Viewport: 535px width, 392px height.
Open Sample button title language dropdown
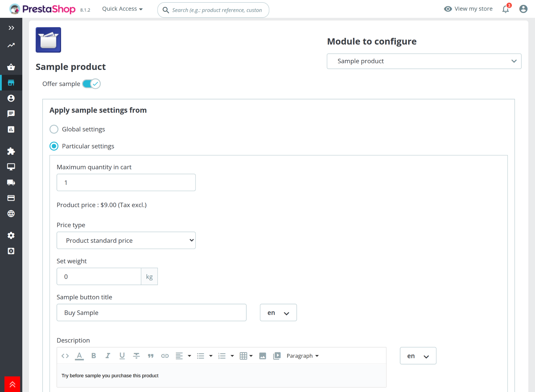[278, 313]
